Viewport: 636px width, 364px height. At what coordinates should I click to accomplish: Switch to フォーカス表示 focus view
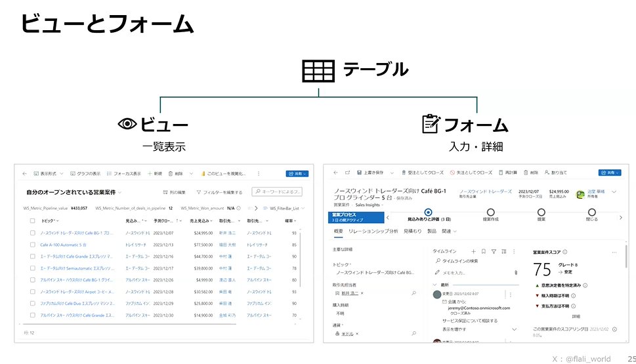coord(123,174)
